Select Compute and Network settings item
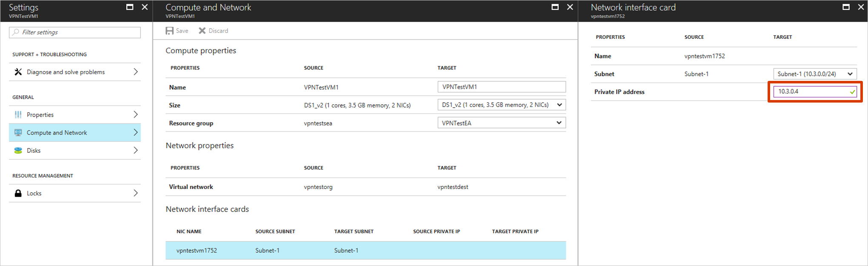Image resolution: width=868 pixels, height=266 pixels. point(75,132)
